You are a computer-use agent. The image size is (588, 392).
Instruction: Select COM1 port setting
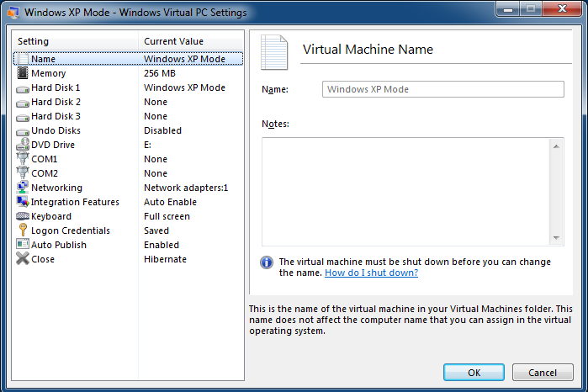click(45, 159)
